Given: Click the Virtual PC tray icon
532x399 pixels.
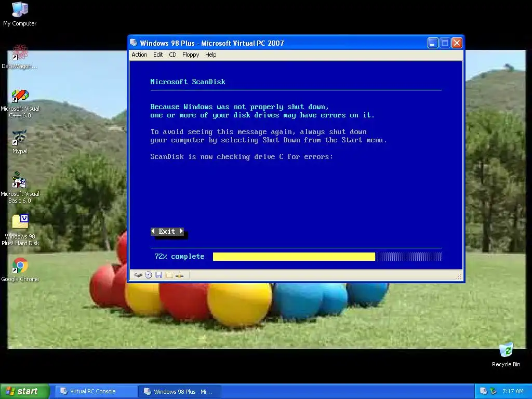Looking at the screenshot, I should (484, 391).
